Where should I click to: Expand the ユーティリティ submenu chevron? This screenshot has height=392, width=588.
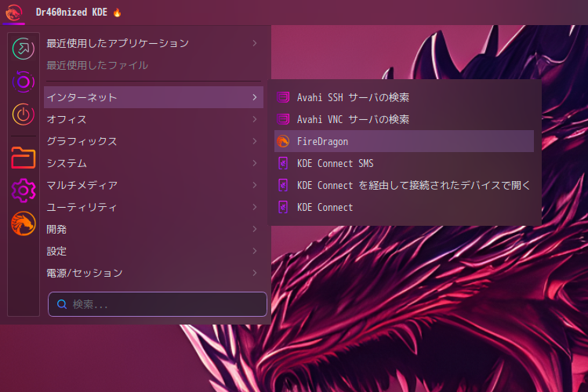(255, 207)
